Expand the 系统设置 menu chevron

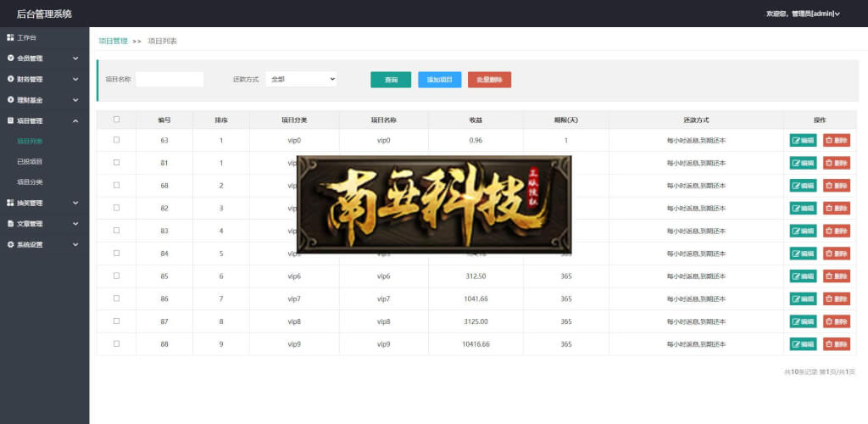[75, 244]
